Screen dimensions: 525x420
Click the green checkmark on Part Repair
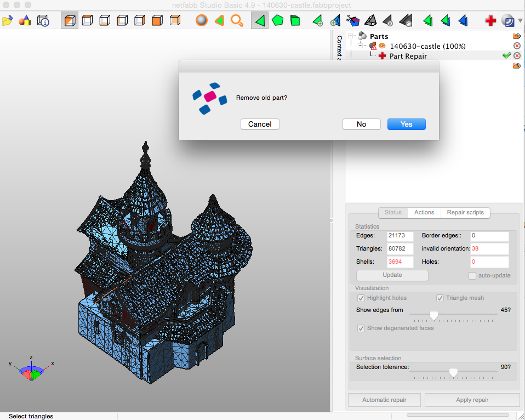506,55
